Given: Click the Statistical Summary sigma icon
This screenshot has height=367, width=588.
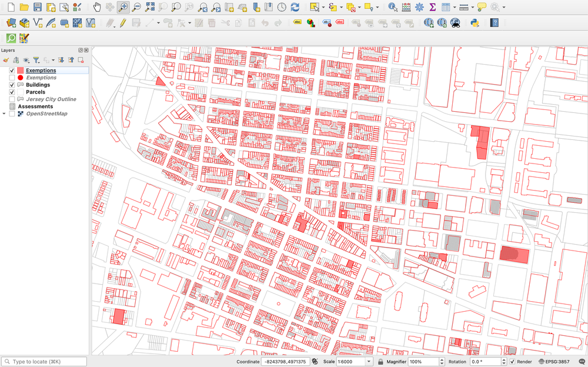Looking at the screenshot, I should [x=433, y=7].
